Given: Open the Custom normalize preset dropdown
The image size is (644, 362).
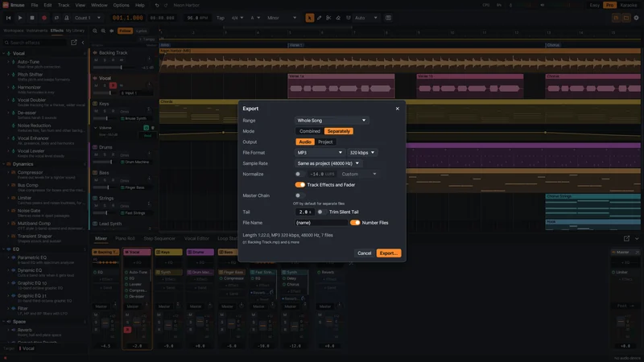Looking at the screenshot, I should (358, 174).
